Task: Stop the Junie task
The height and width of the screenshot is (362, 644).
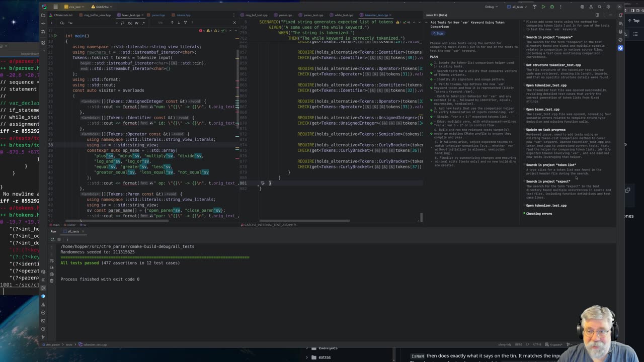Action: [438, 33]
